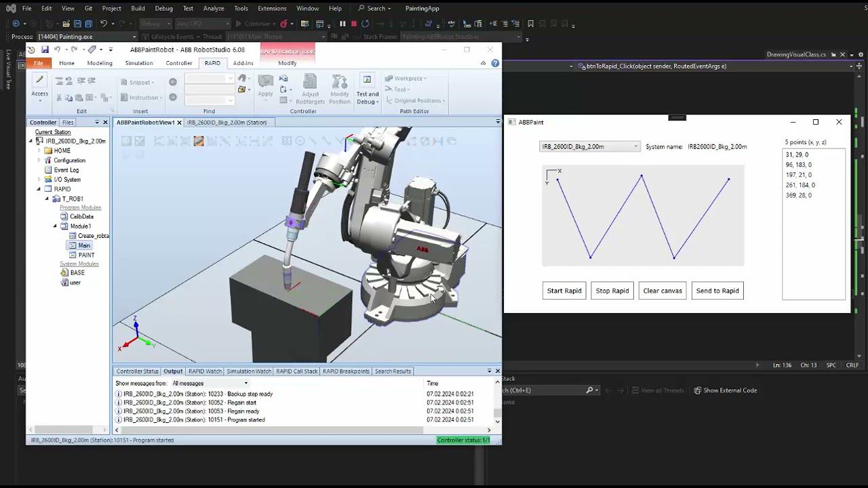Click the Clear canvas button
Screen dimensions: 868x488
click(x=663, y=291)
